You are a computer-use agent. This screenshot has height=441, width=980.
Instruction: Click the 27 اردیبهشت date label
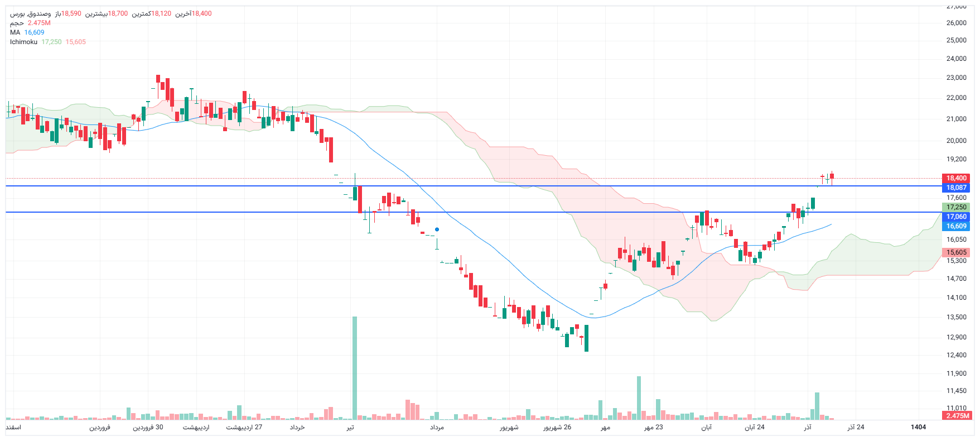point(244,427)
